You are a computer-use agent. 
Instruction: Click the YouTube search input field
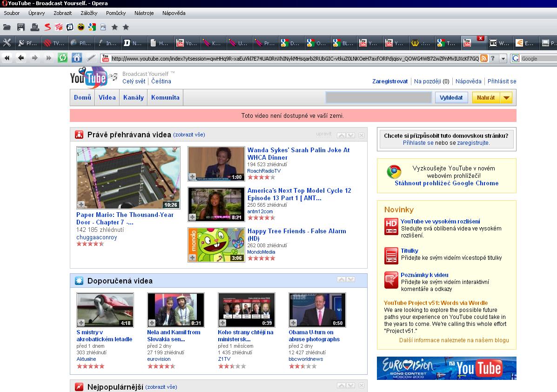[378, 98]
